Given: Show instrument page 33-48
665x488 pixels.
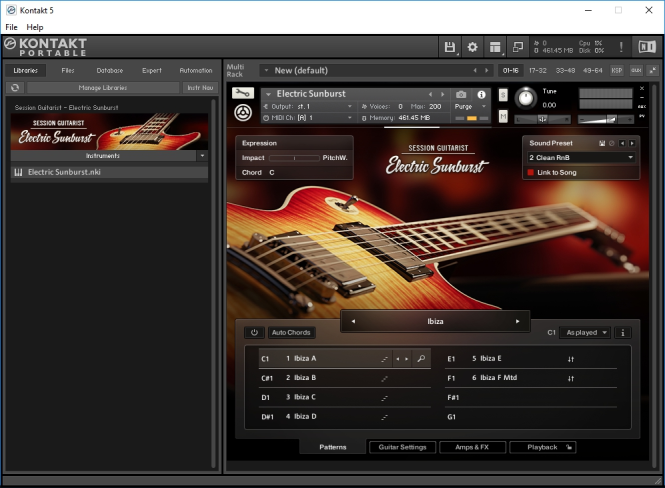Looking at the screenshot, I should 565,70.
